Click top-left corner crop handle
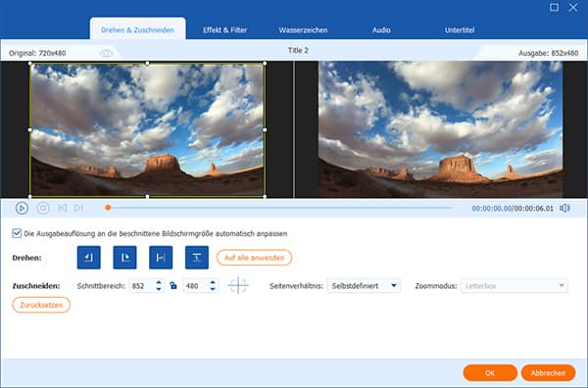This screenshot has width=588, height=388. click(30, 64)
